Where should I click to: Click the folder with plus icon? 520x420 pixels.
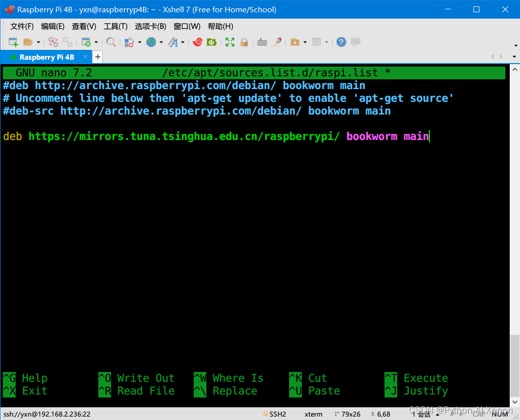pos(295,42)
